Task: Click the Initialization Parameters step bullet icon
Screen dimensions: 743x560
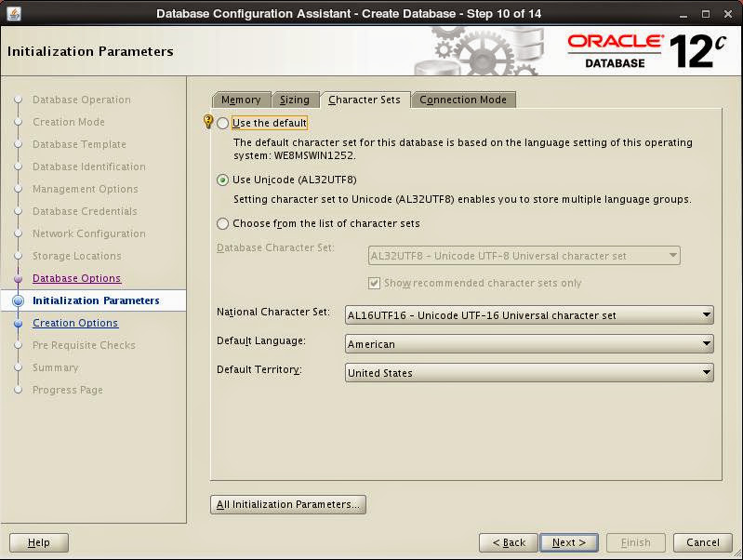Action: point(18,300)
